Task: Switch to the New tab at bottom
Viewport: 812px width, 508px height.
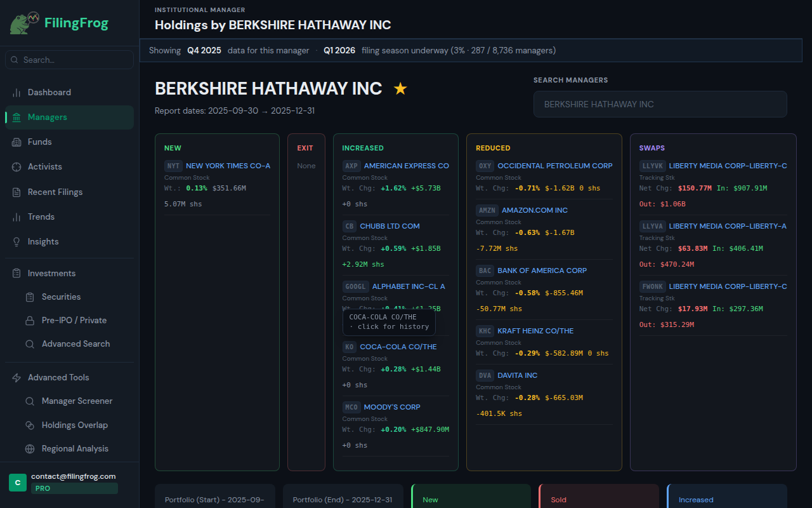Action: (471, 500)
